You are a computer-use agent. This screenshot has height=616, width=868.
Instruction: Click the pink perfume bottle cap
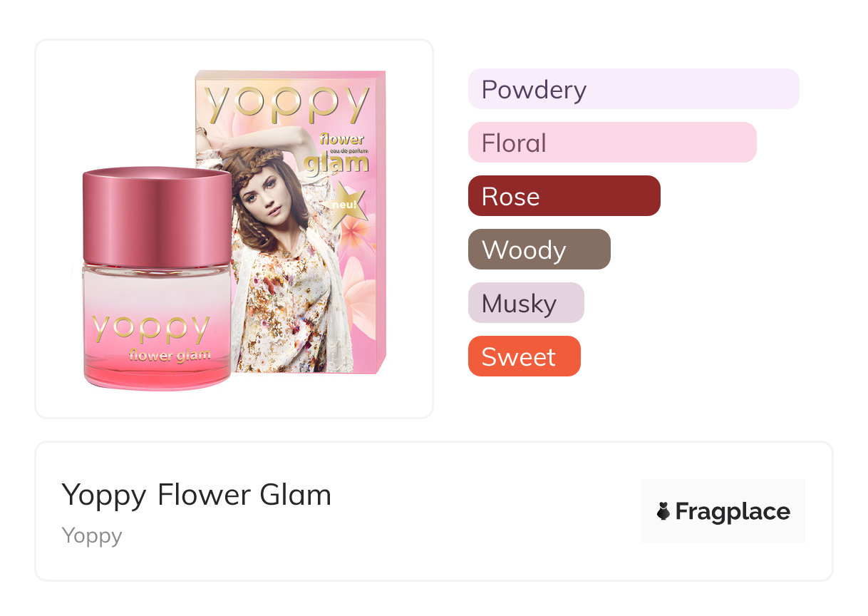point(157,216)
